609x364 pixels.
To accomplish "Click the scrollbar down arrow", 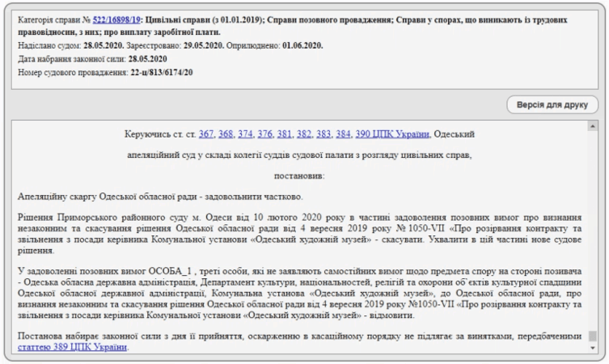I will coord(592,348).
